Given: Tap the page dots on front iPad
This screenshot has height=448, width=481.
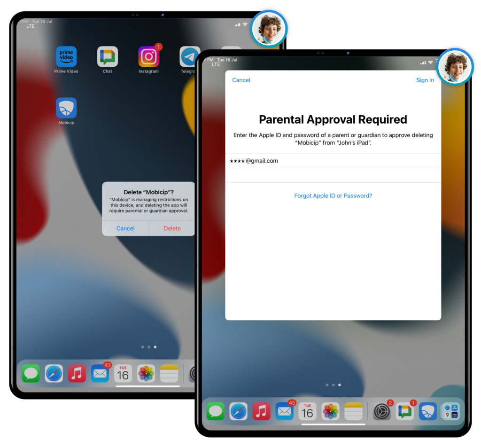Looking at the screenshot, I should [x=333, y=385].
